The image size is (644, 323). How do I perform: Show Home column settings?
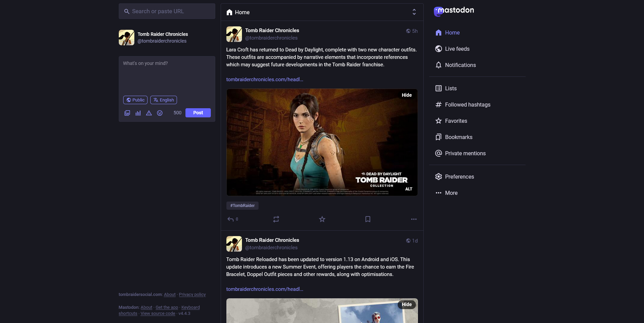coord(414,12)
